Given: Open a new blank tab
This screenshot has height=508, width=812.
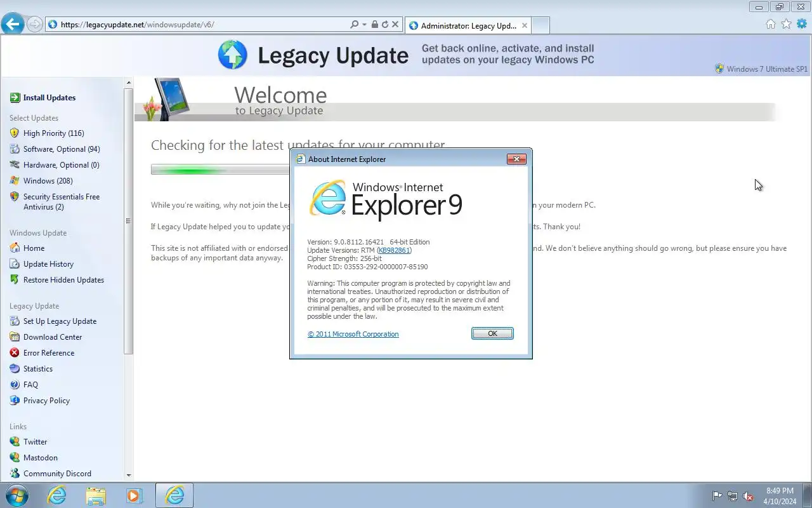Looking at the screenshot, I should point(540,25).
